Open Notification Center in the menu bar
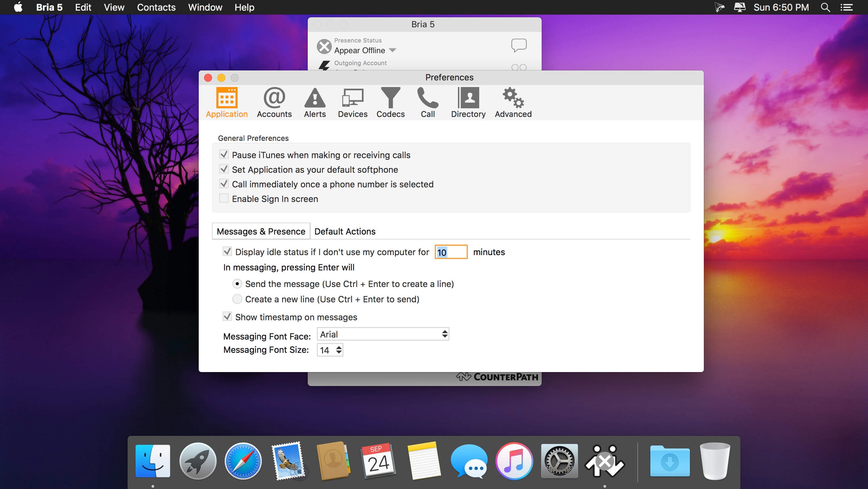Image resolution: width=868 pixels, height=489 pixels. click(846, 7)
